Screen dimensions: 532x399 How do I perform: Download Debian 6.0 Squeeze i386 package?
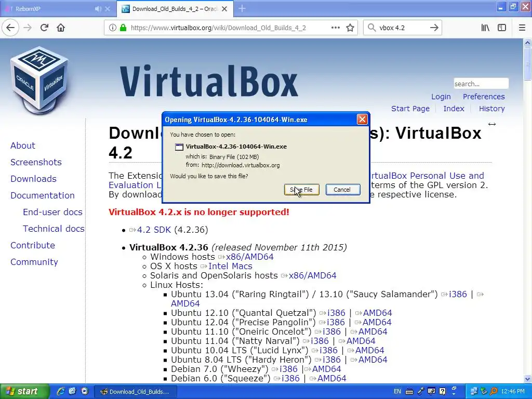291,378
